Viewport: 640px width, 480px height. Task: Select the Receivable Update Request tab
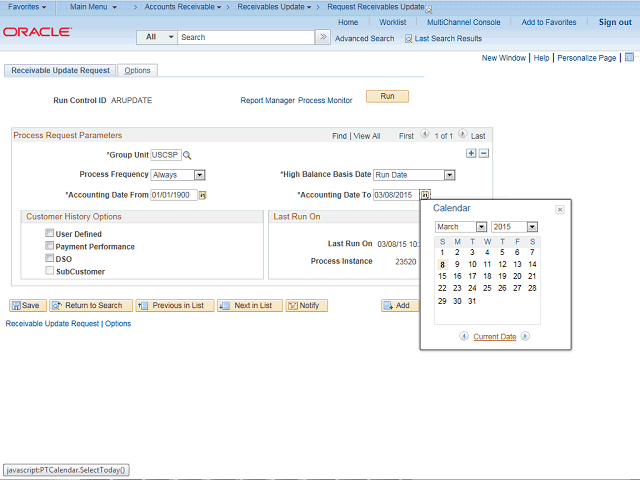click(60, 70)
